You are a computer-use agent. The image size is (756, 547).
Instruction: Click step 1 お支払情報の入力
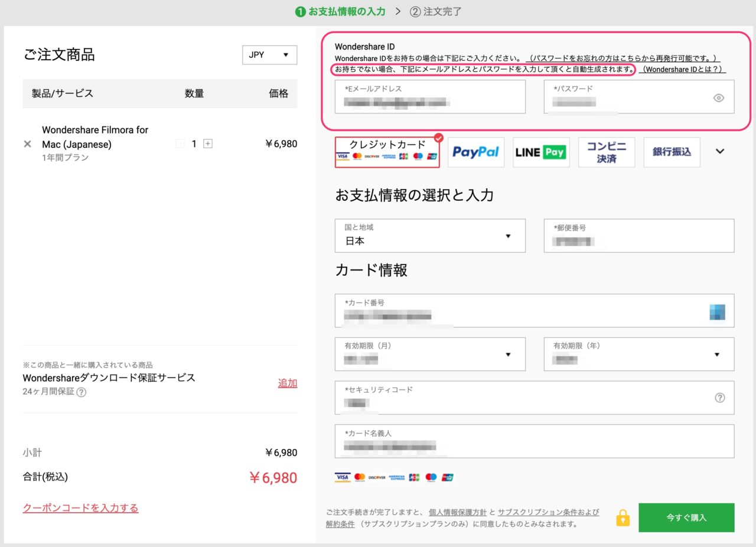[x=340, y=11]
